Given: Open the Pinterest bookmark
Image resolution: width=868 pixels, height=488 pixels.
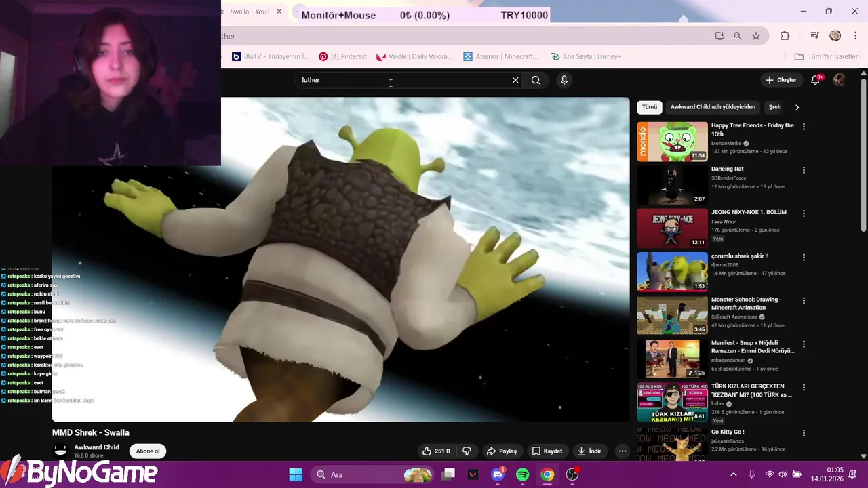Looking at the screenshot, I should point(342,56).
